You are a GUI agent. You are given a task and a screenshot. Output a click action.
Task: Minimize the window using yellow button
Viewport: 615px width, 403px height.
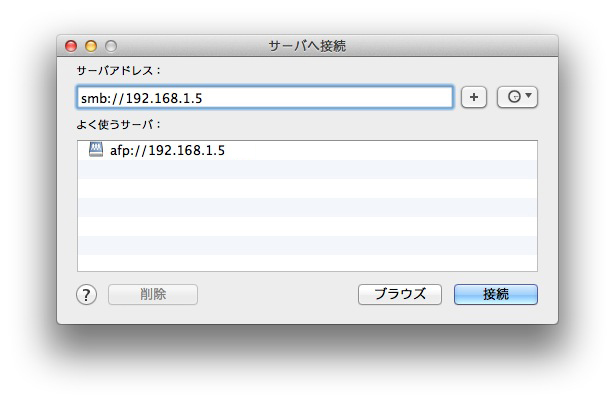(x=91, y=46)
